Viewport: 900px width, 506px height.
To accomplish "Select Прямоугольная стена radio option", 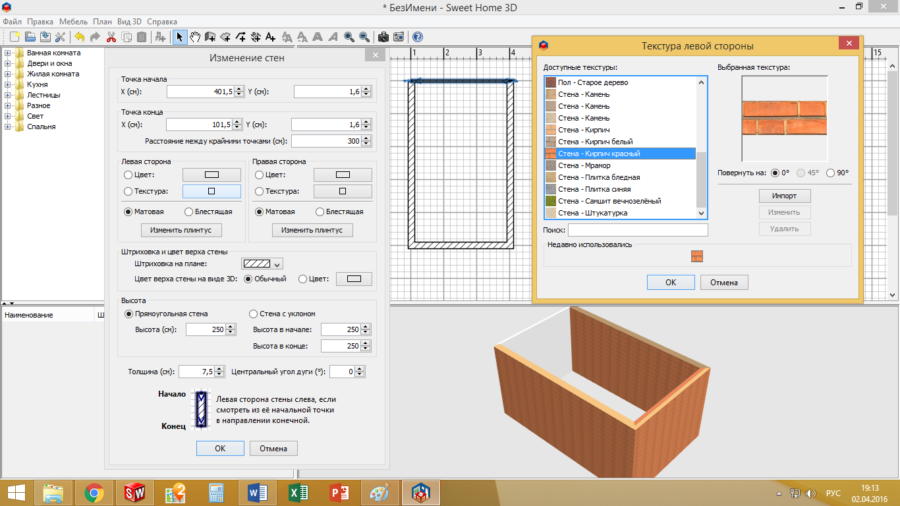I will (x=129, y=314).
